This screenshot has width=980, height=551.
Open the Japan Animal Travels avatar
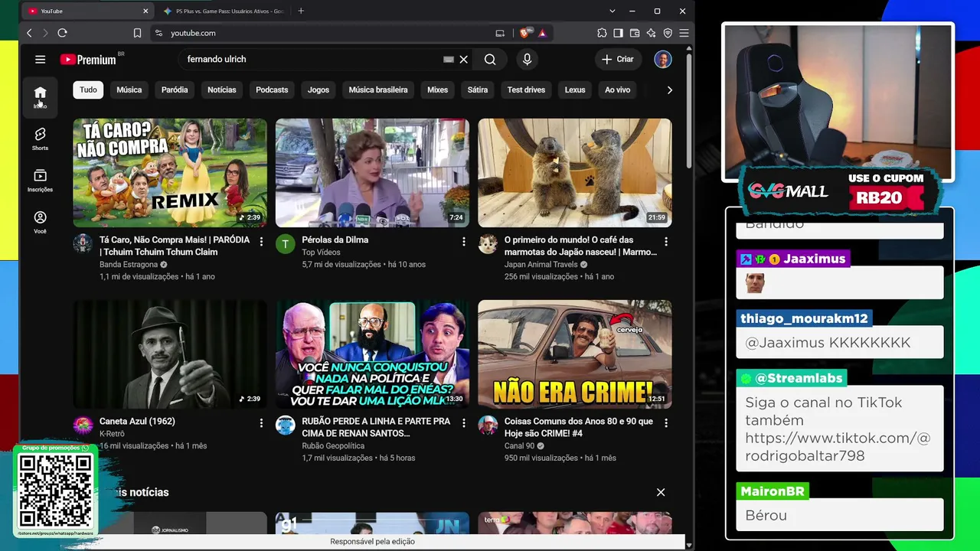coord(488,244)
